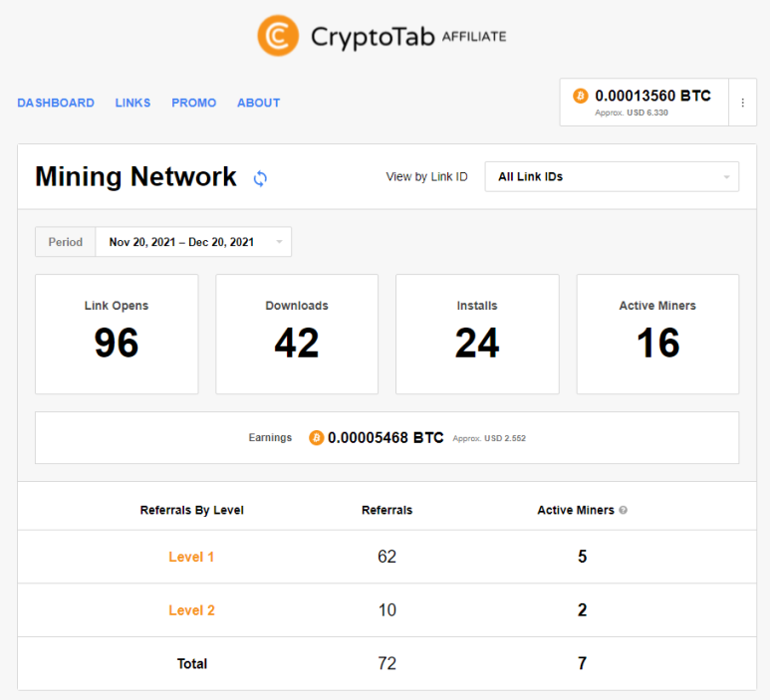Open the Period date range dropdown
This screenshot has height=700, width=770.
(193, 242)
